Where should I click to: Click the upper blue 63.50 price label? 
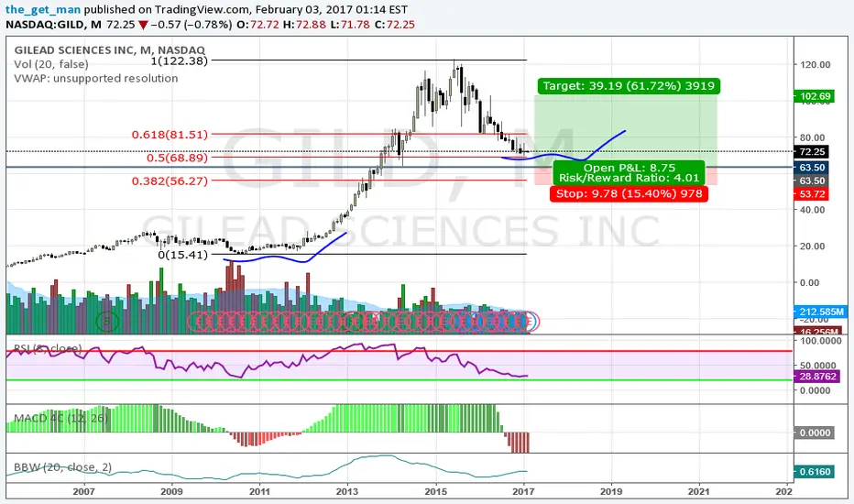812,168
